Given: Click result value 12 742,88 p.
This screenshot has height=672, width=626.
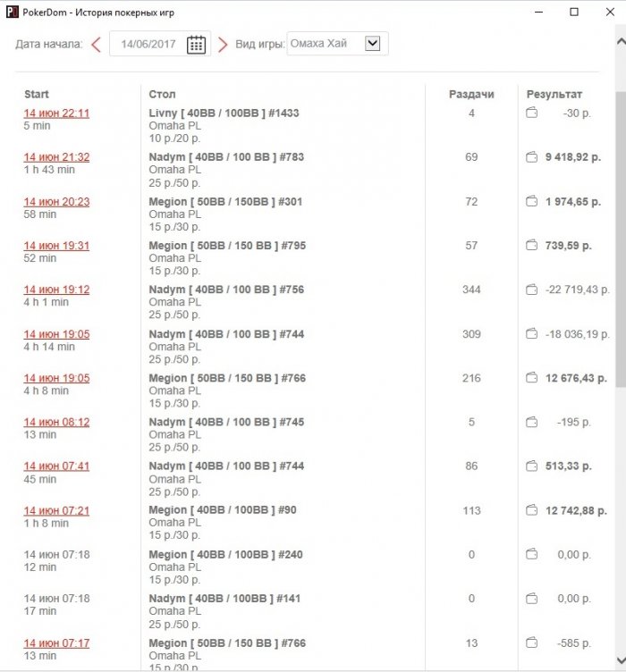Looking at the screenshot, I should (576, 510).
